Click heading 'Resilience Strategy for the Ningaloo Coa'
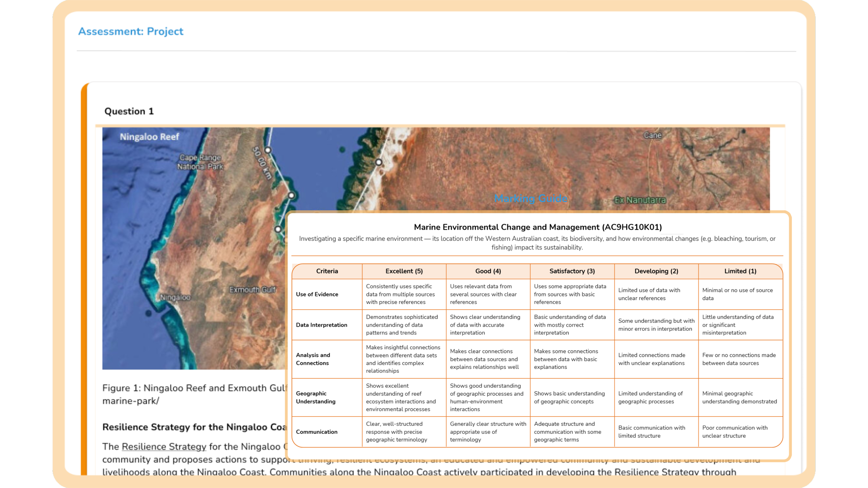 pos(194,427)
